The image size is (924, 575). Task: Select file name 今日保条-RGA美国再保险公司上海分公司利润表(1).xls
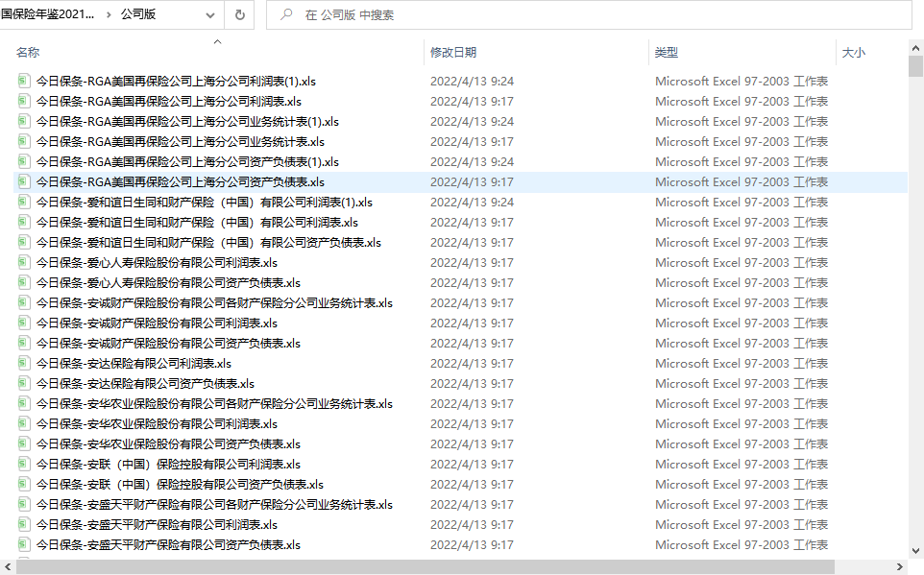176,81
